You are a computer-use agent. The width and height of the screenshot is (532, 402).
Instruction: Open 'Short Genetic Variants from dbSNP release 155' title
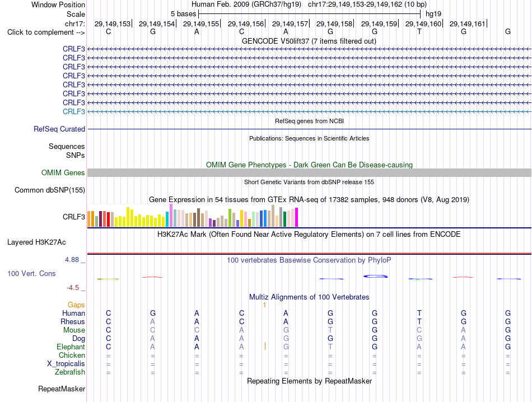click(x=309, y=182)
